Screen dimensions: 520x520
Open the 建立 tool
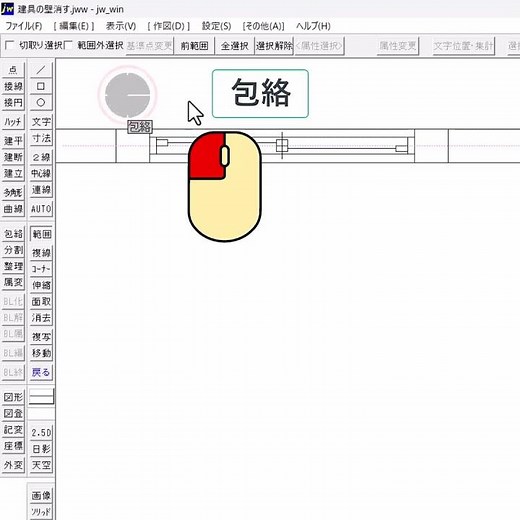click(13, 174)
